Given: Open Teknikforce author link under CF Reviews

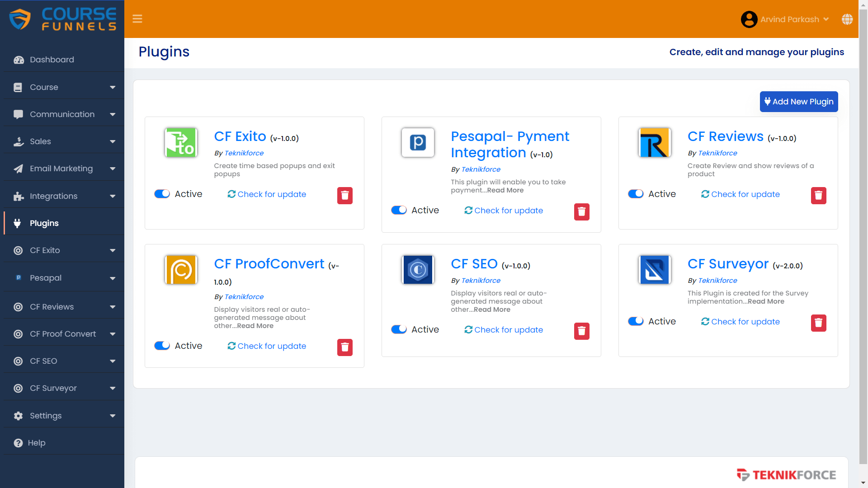Looking at the screenshot, I should (x=717, y=153).
